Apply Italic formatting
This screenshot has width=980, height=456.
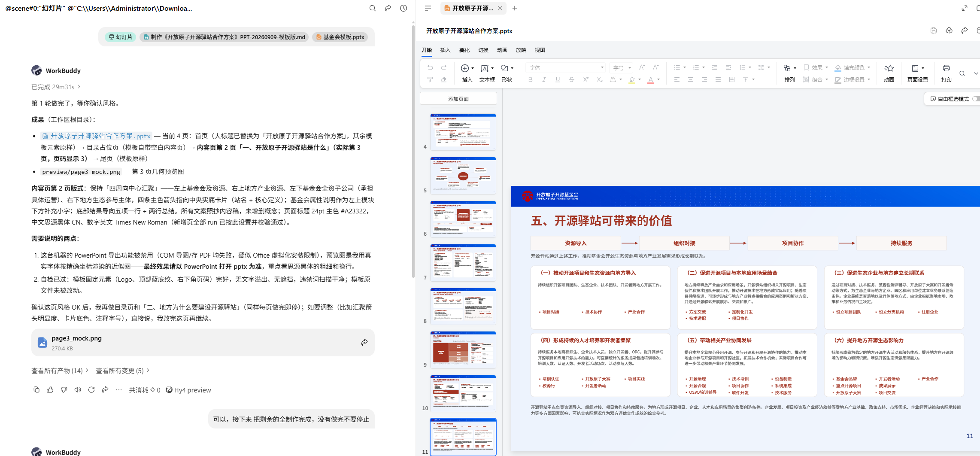click(544, 79)
